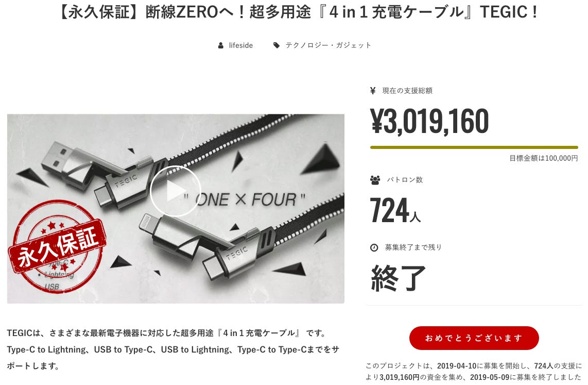Click the yen icon beside 現在の支援総額
The height and width of the screenshot is (385, 588).
(373, 90)
